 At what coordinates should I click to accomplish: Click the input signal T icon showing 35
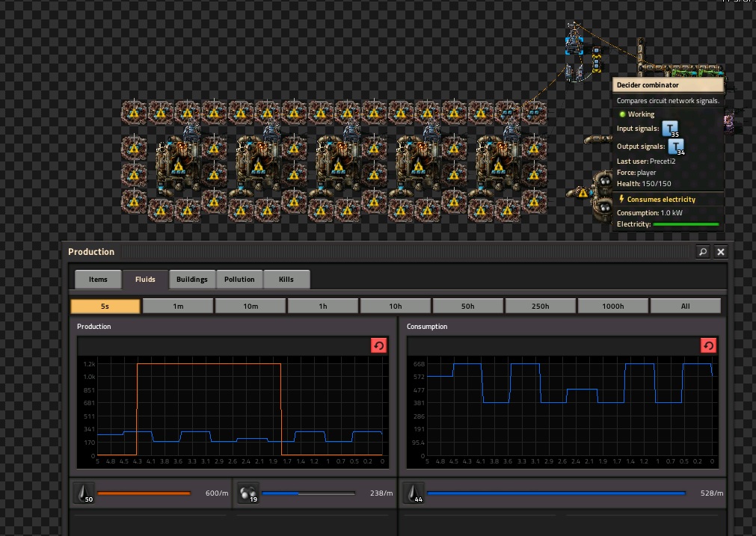pyautogui.click(x=670, y=129)
